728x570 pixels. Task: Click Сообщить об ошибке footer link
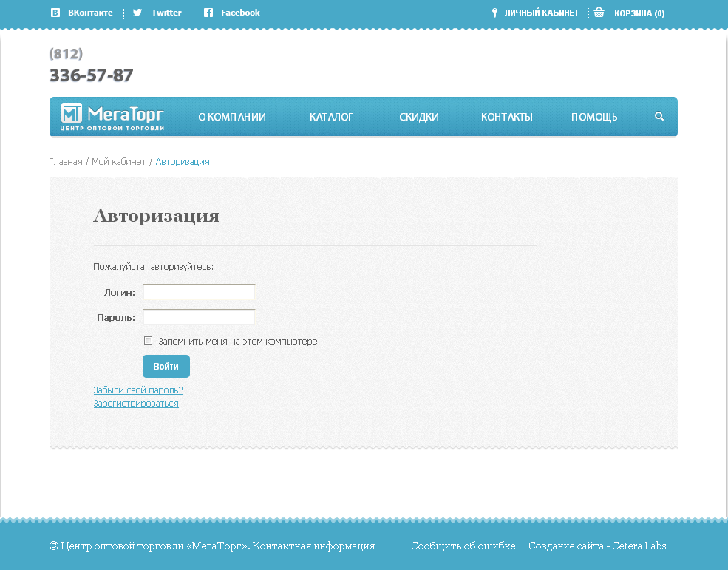pos(463,546)
